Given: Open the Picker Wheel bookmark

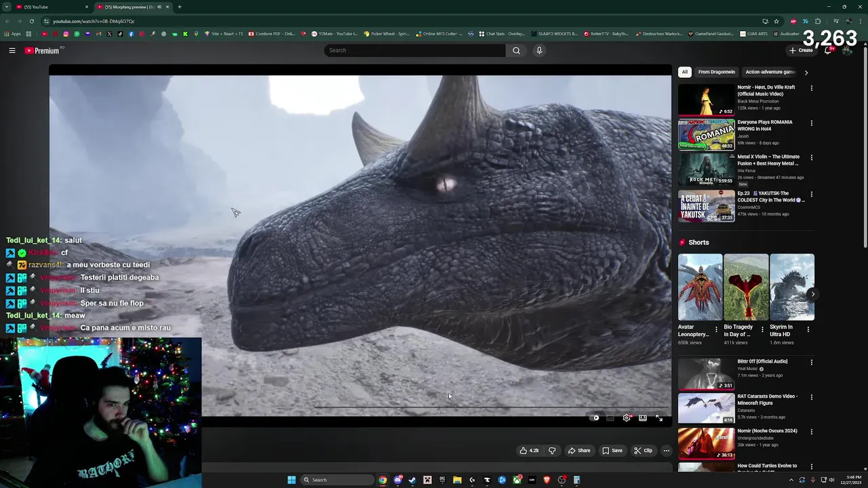Looking at the screenshot, I should (x=387, y=34).
